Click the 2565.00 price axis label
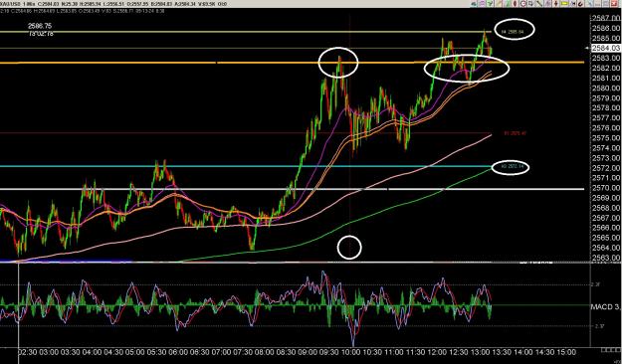Screen dimensions: 622x364 click(606, 238)
